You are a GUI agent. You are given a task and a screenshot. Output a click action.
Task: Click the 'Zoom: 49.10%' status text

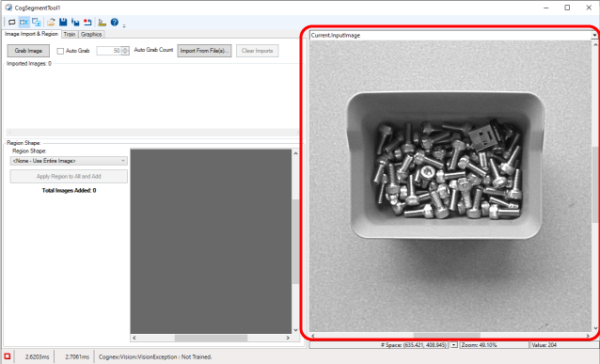(479, 345)
